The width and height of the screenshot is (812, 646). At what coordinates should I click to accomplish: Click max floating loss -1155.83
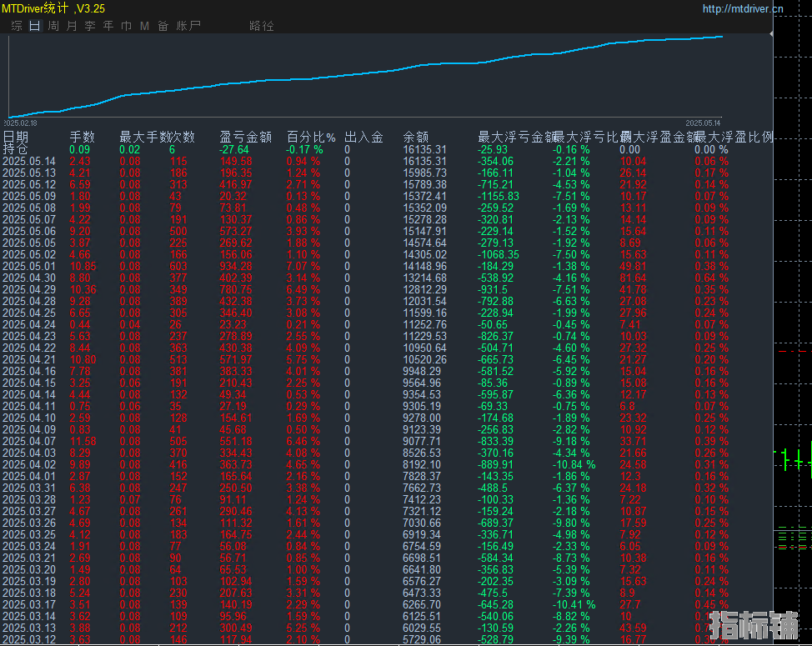tap(499, 196)
